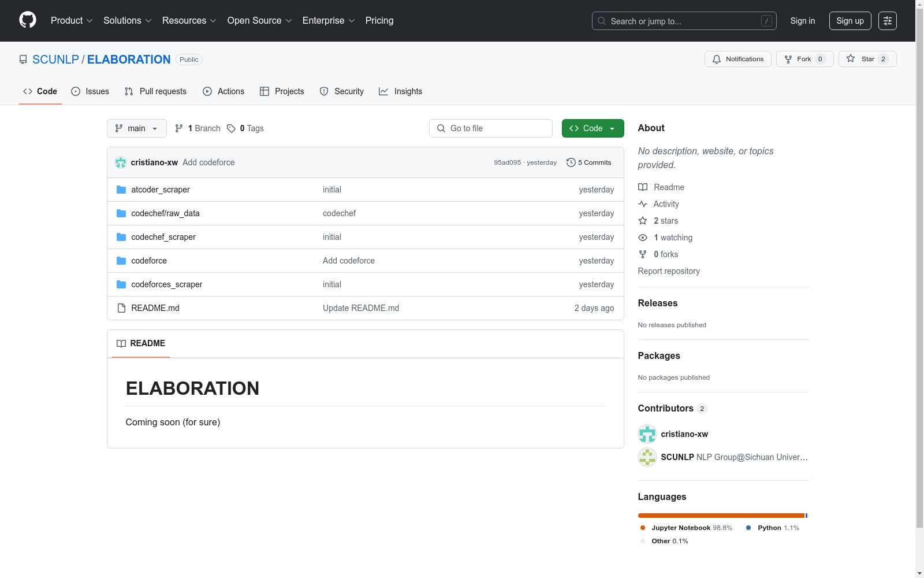Open the Product dropdown menu
Screen dimensions: 924x578
72,21
